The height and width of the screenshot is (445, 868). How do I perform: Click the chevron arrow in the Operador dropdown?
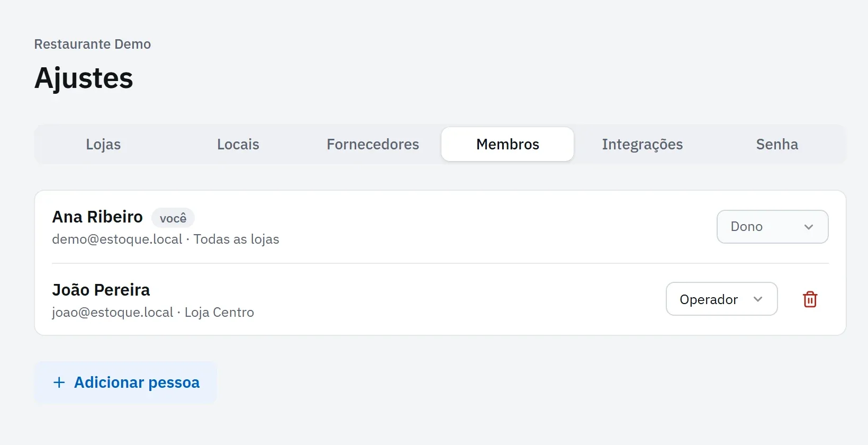click(x=758, y=299)
